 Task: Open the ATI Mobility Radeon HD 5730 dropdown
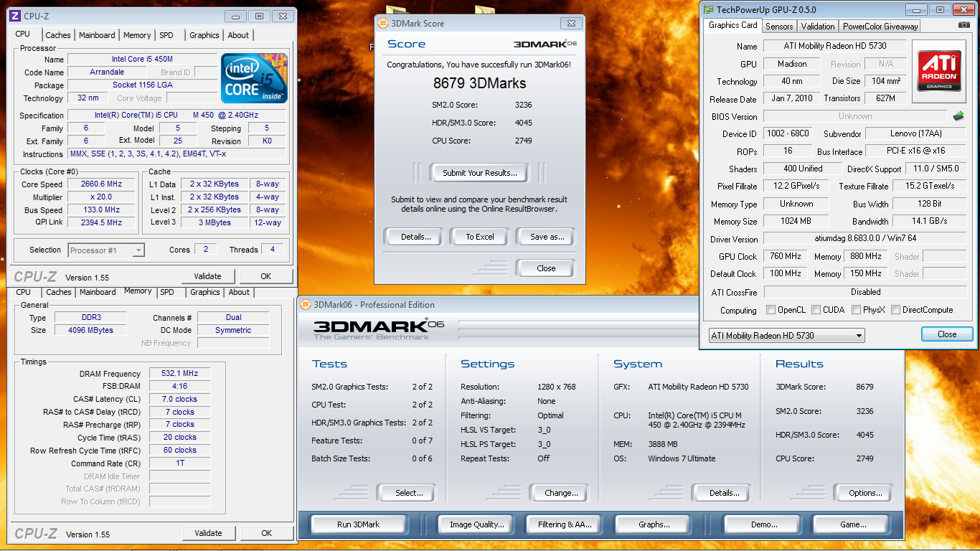pos(786,335)
